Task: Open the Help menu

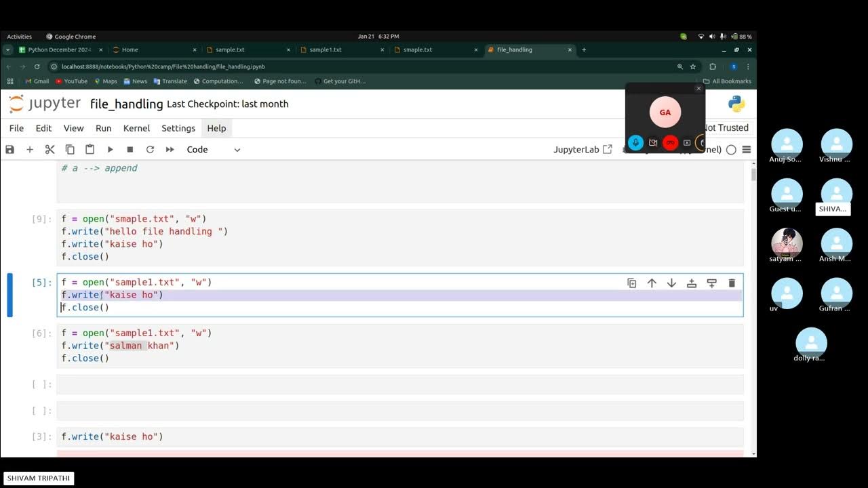Action: 216,128
